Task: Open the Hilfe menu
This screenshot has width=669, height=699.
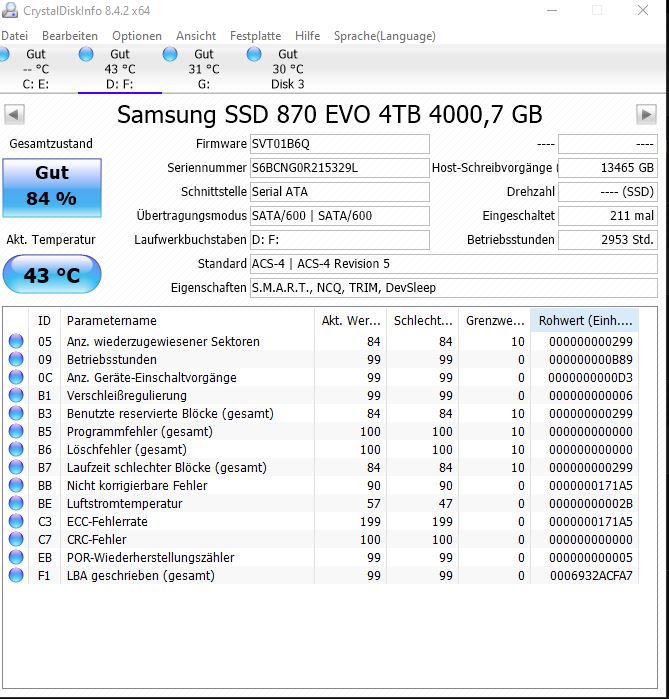Action: [x=308, y=36]
